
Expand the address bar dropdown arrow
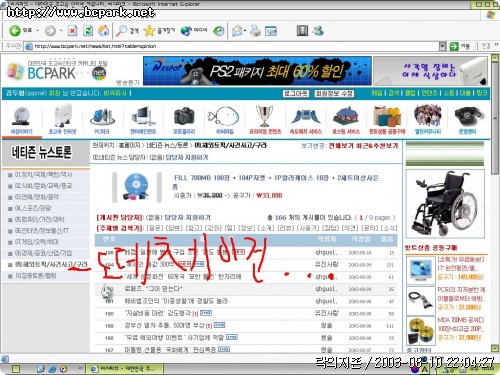(442, 46)
